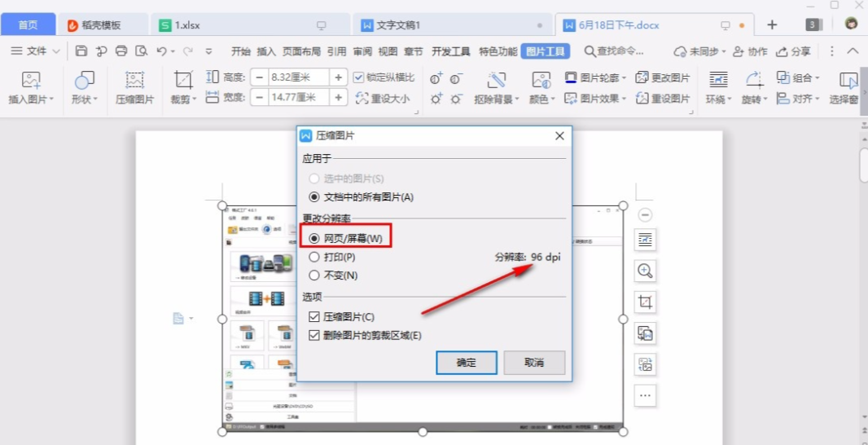
Task: Uncheck 删除图片的剪裁区域(E) checkbox
Action: pos(314,335)
